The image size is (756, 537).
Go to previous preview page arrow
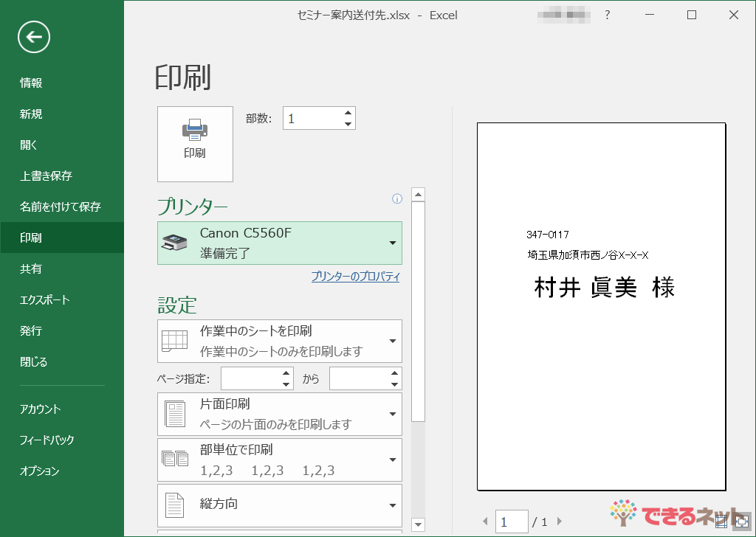click(485, 521)
